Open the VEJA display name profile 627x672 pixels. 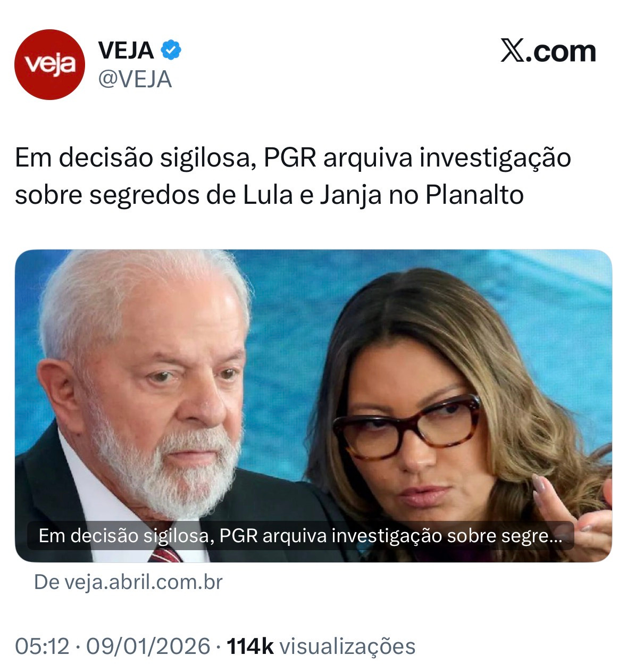coord(126,51)
